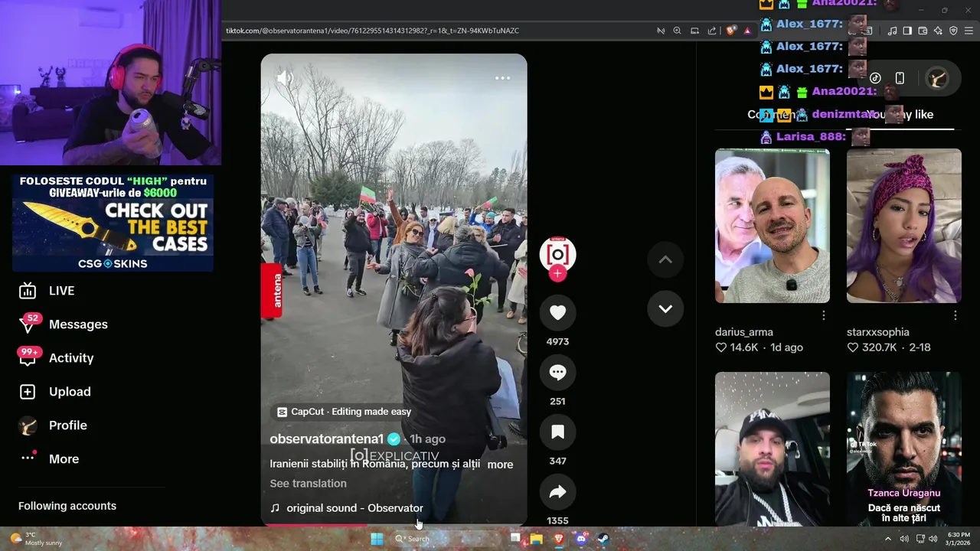Click the music note media icon in toolbar
980x551 pixels.
point(892,31)
